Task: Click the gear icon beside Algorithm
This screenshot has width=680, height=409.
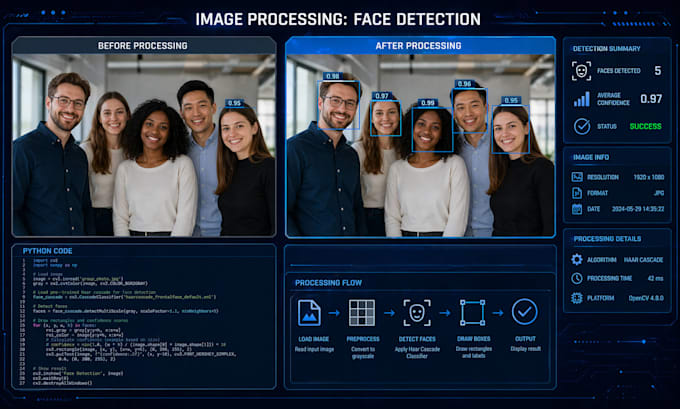Action: [x=577, y=259]
